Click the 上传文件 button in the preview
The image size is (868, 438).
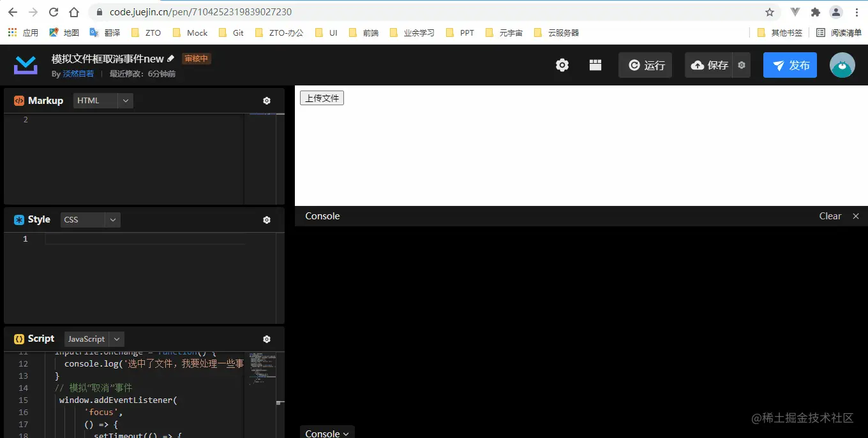tap(322, 98)
